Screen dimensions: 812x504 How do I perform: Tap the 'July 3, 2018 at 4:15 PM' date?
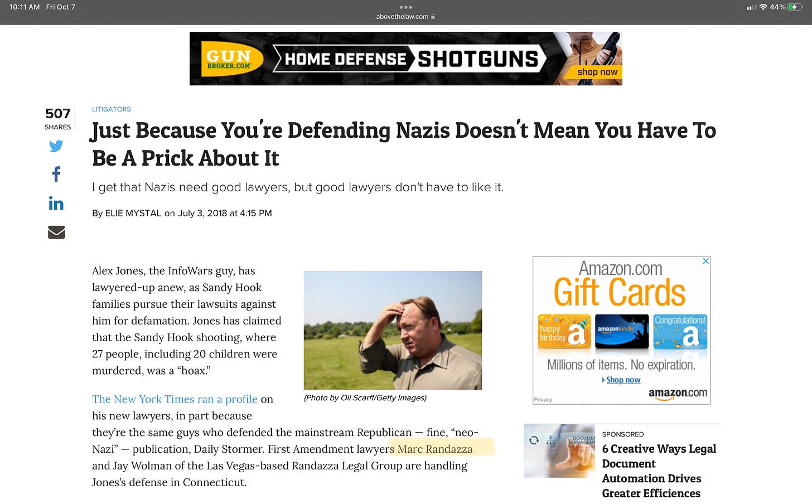click(x=225, y=213)
